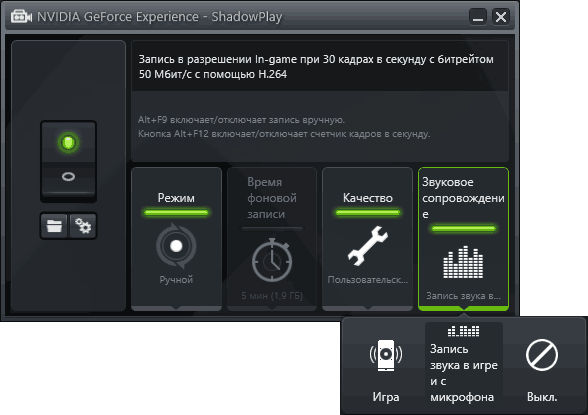Open the recordings folder icon
Viewport: 588px width, 415px height.
54,226
